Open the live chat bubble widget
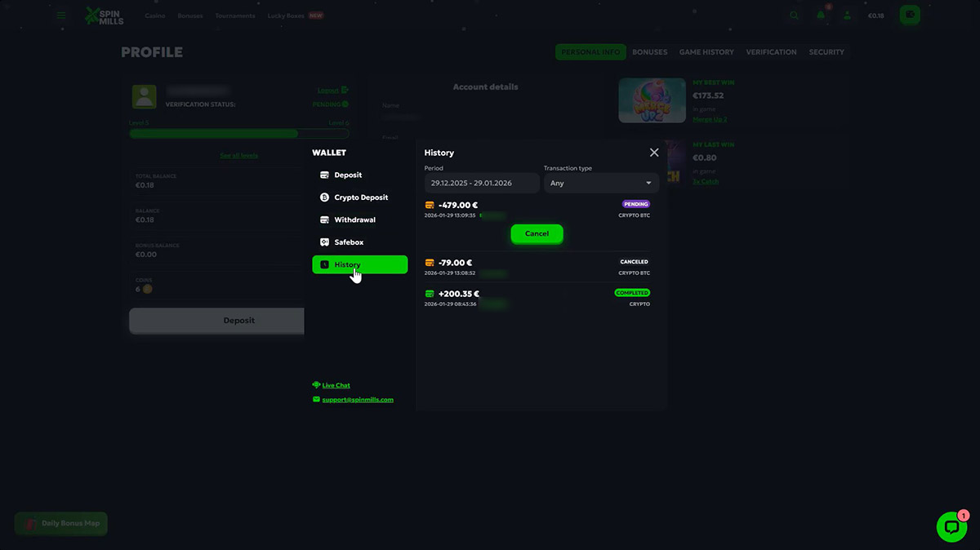Viewport: 980px width, 550px height. click(951, 527)
